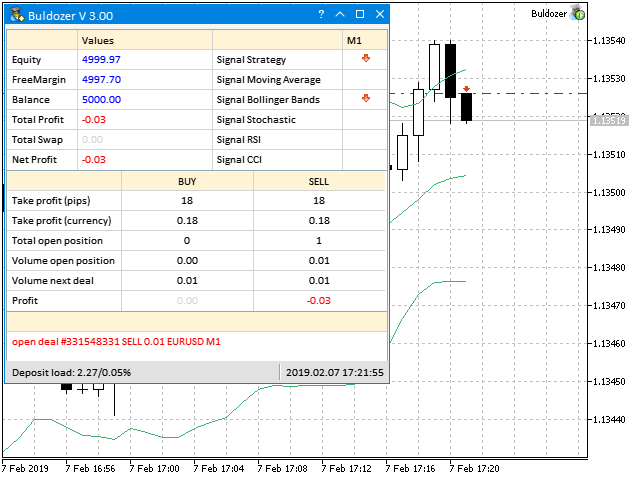Maximize the Buldozer panel window
The height and width of the screenshot is (480, 640).
coord(360,15)
